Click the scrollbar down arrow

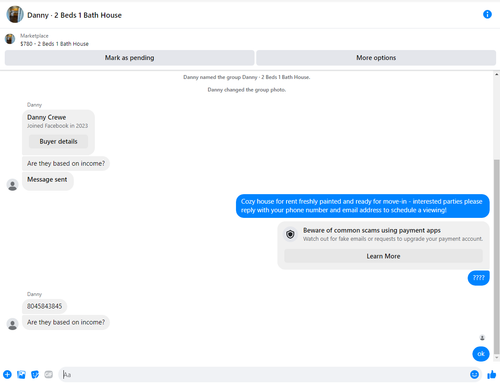pyautogui.click(x=497, y=358)
